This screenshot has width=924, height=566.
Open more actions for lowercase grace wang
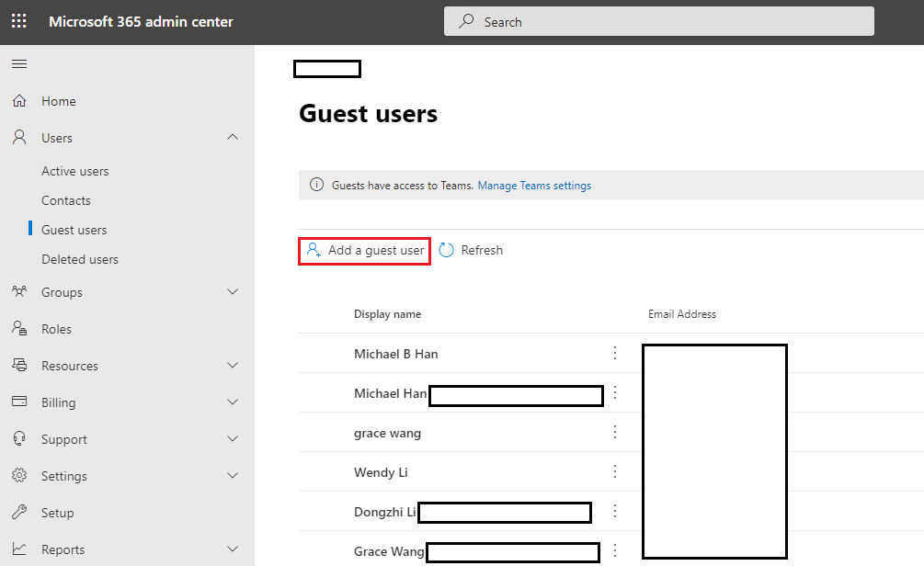click(x=615, y=432)
